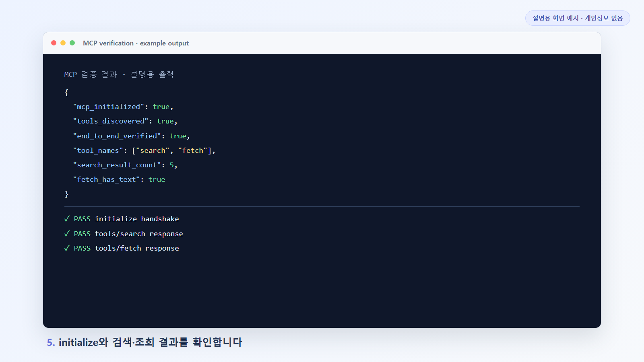Image resolution: width=644 pixels, height=362 pixels.
Task: Click the red close dot in window header
Action: pos(54,43)
